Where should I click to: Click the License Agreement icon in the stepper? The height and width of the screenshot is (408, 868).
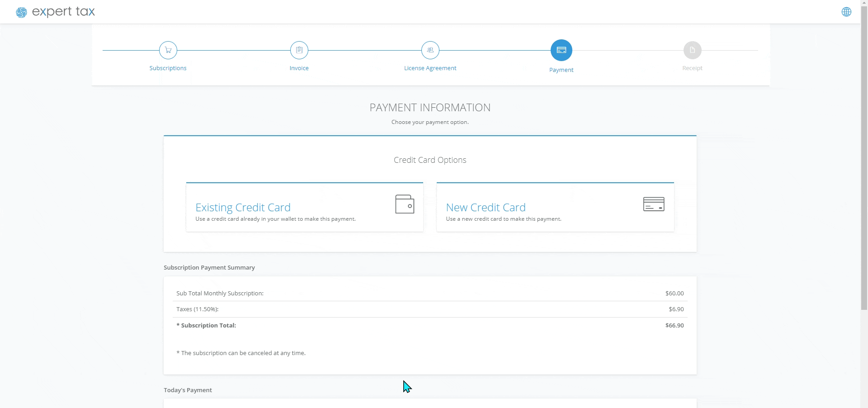tap(430, 50)
